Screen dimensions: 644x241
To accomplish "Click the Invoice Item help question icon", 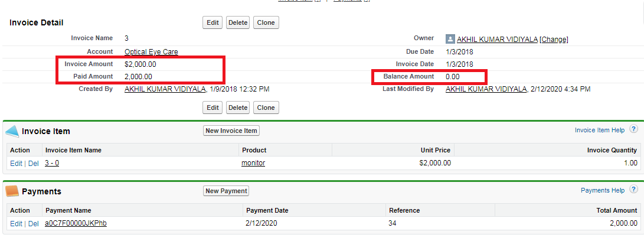I will click(634, 129).
